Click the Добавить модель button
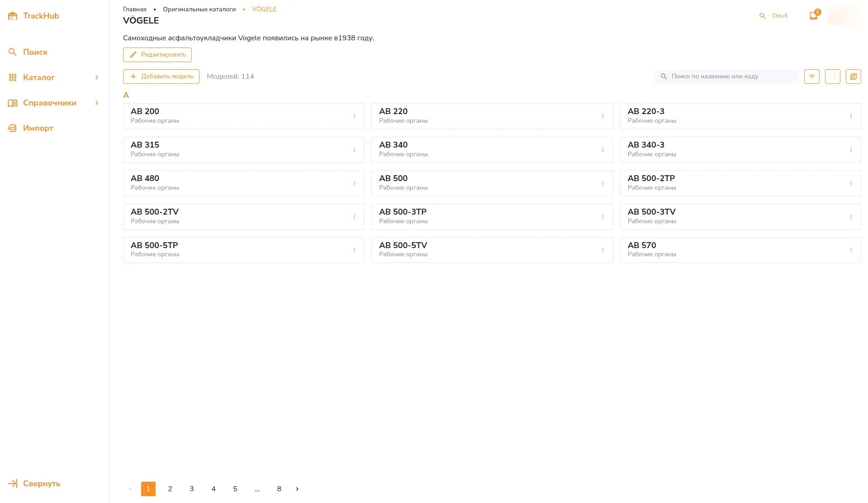The height and width of the screenshot is (503, 868). [161, 77]
